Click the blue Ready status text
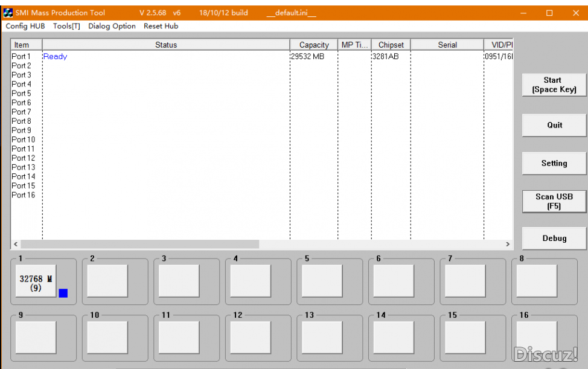The height and width of the screenshot is (369, 588). 55,56
